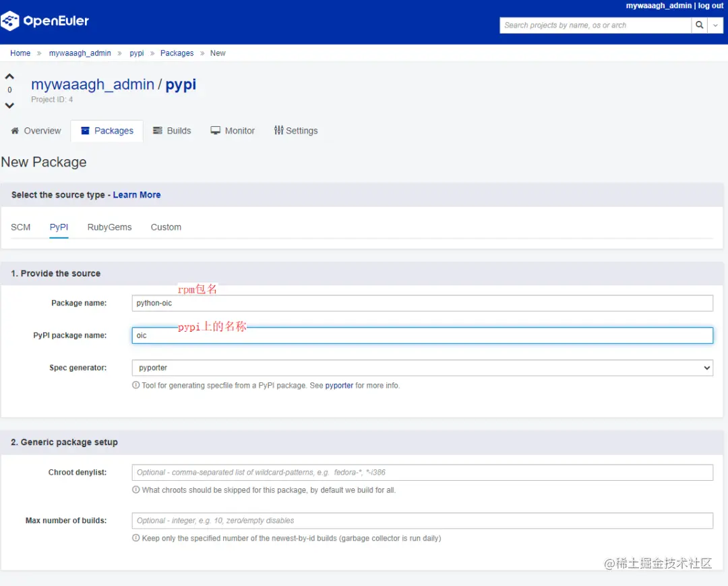728x586 pixels.
Task: Click the Builds list icon
Action: tap(158, 130)
